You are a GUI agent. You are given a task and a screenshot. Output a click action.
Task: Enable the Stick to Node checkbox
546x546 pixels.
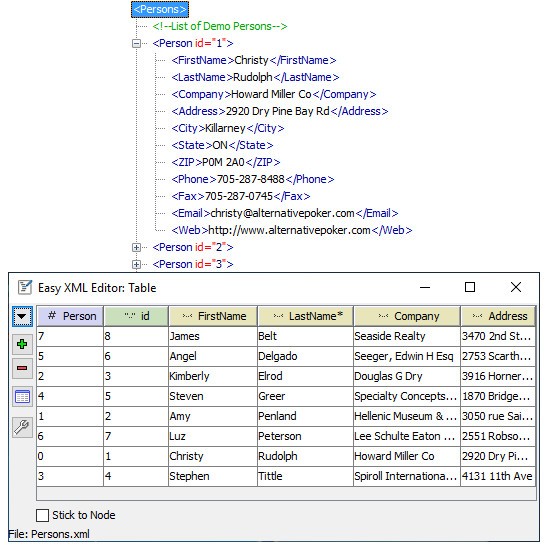42,515
